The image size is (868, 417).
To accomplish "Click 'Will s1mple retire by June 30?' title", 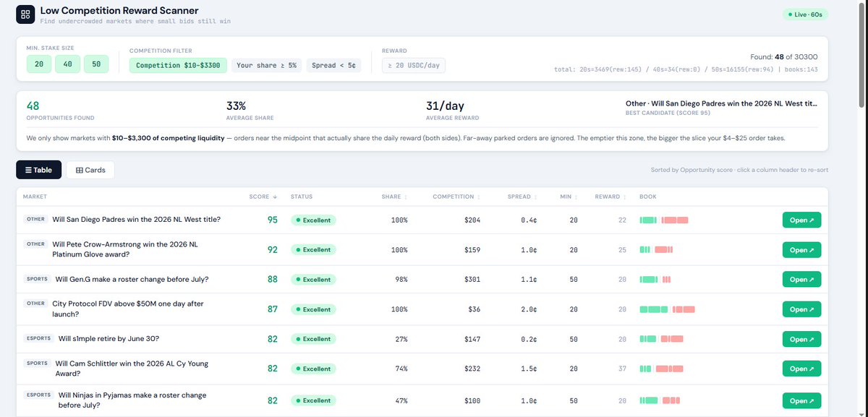I will point(109,338).
